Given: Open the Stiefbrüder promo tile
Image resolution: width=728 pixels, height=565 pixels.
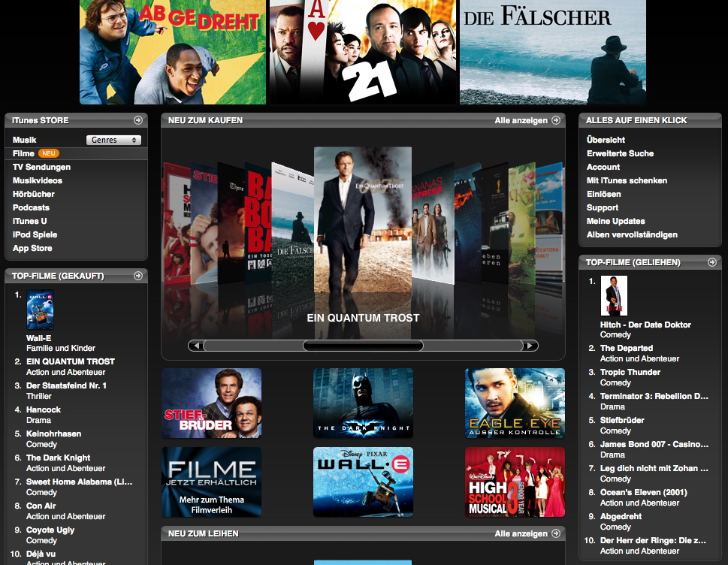Looking at the screenshot, I should [x=211, y=403].
